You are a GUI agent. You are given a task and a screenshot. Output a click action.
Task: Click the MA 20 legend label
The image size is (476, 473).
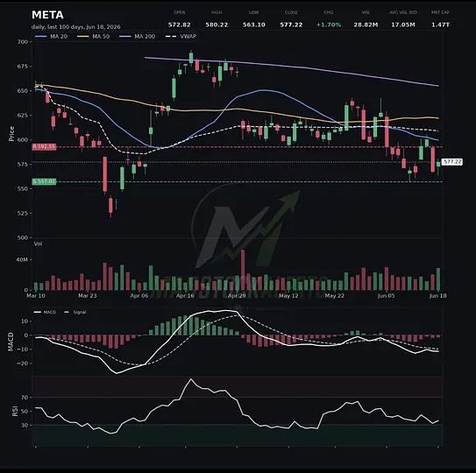coord(59,37)
